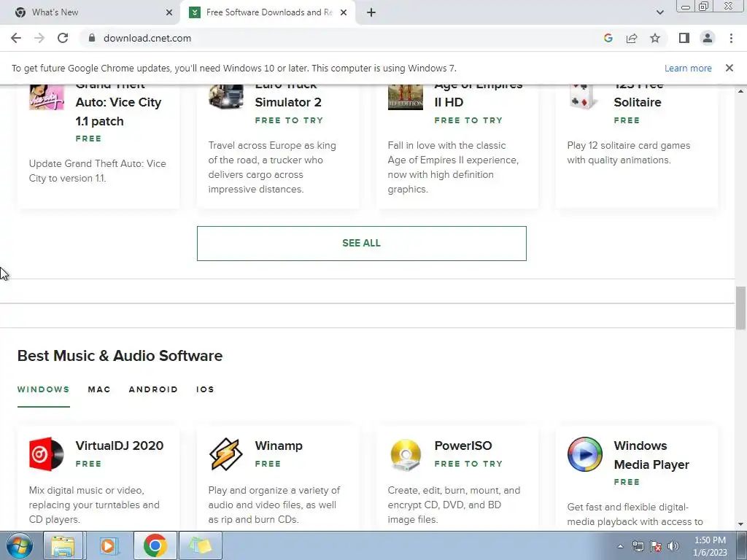Open the Google search side icon
Viewport: 747px width, 560px height.
(608, 38)
